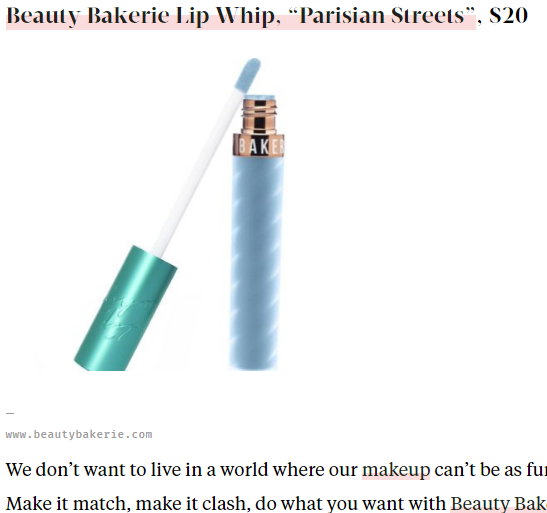Click the blue lip whip tube body
Screen dimensions: 547x513
pos(256,262)
